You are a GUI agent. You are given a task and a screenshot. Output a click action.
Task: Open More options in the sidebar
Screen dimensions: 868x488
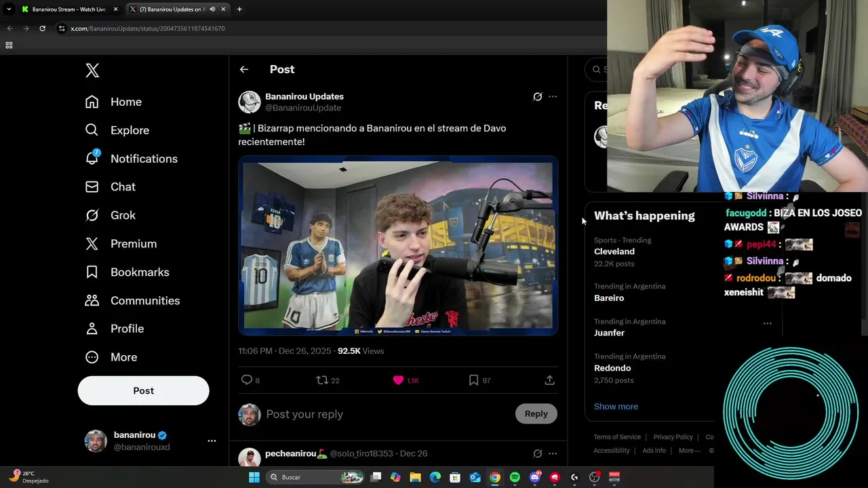pyautogui.click(x=111, y=357)
